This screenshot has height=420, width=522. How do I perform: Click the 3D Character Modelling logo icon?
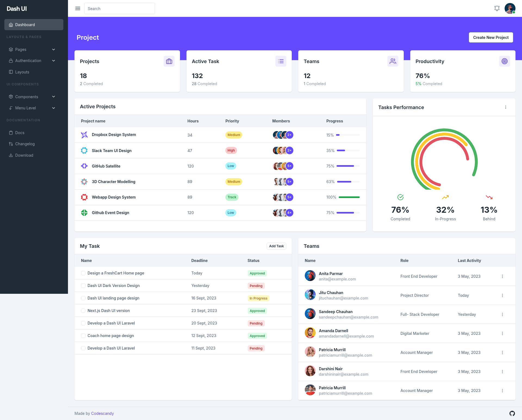tap(84, 182)
